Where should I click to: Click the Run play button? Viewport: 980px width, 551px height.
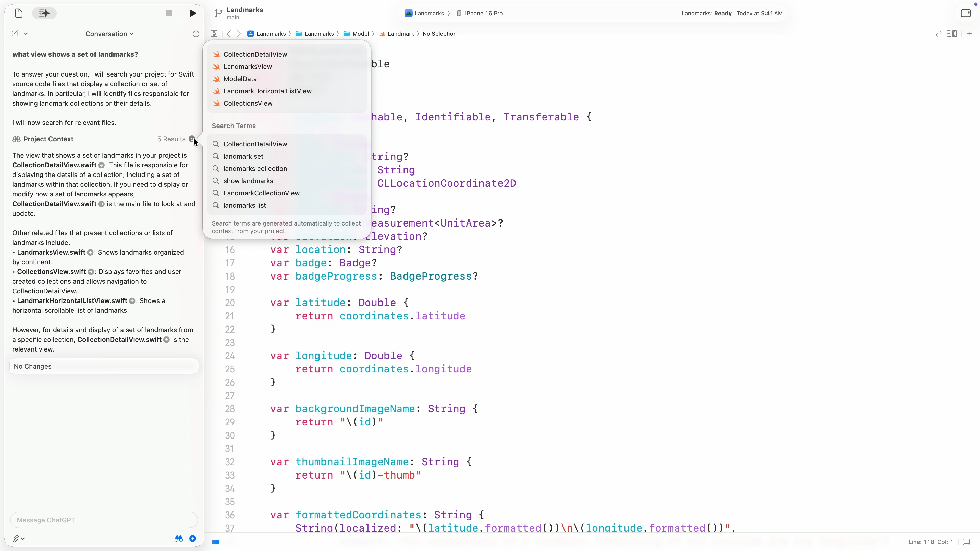click(192, 13)
